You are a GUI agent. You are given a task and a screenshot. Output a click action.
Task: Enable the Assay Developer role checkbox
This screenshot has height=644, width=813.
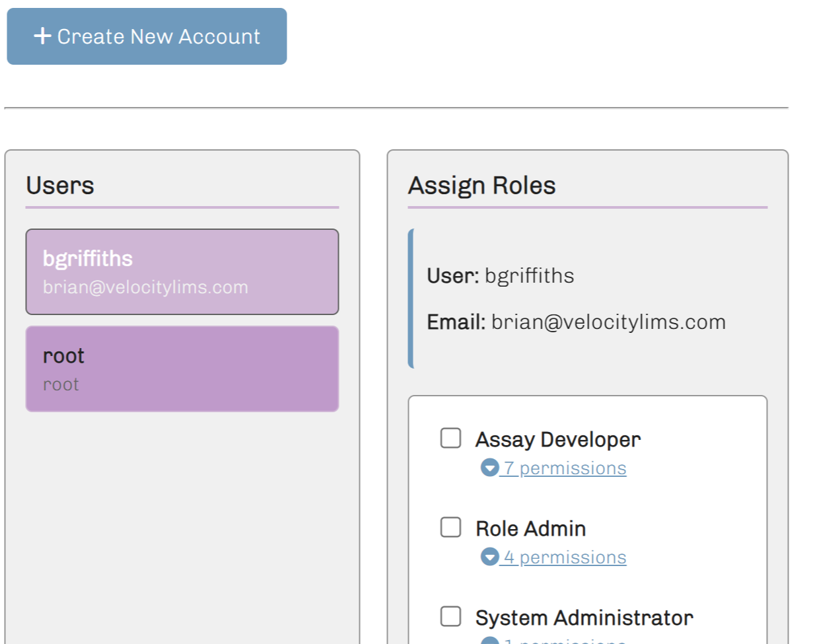click(450, 438)
